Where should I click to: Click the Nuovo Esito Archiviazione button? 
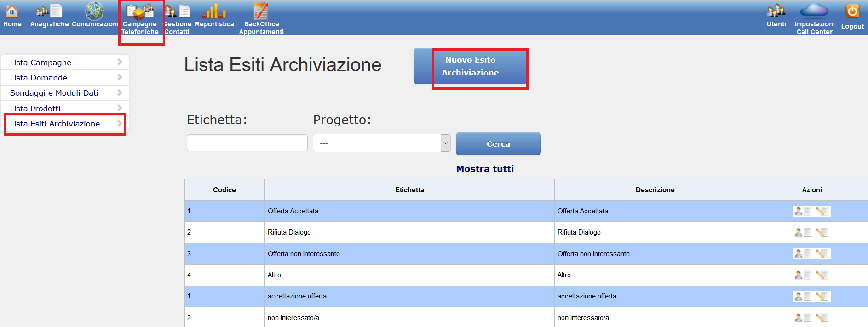point(470,66)
